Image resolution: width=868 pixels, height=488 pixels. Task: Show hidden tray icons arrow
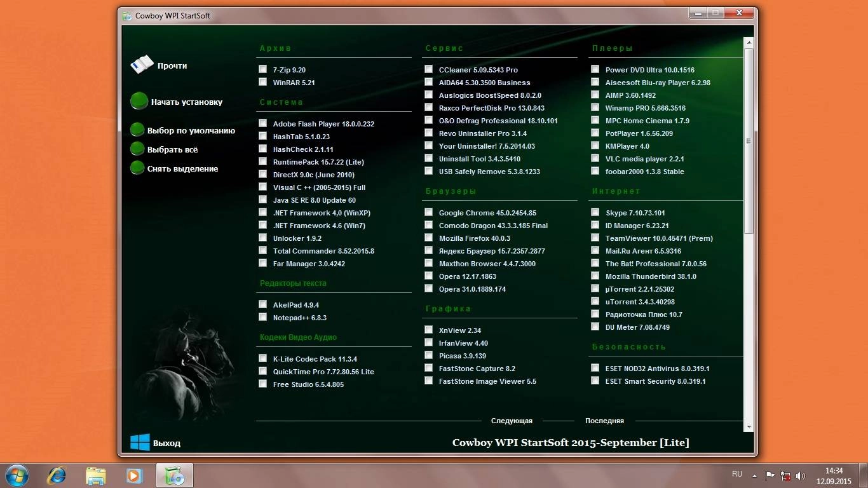click(754, 475)
